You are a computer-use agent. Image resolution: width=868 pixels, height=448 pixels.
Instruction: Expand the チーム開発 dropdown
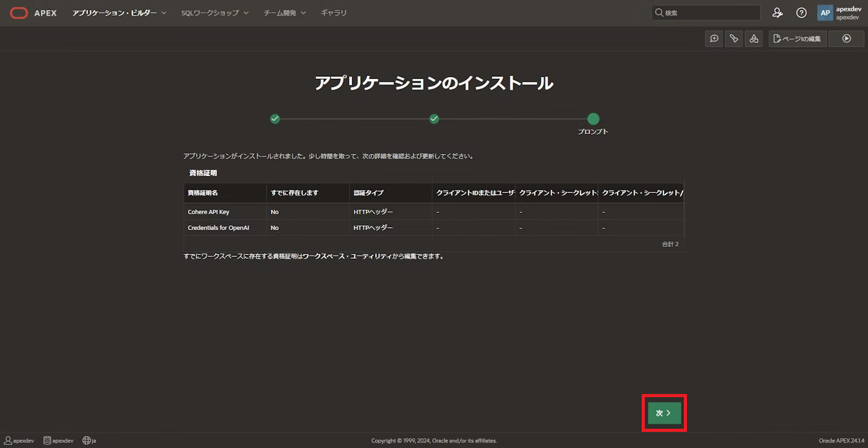pos(285,12)
